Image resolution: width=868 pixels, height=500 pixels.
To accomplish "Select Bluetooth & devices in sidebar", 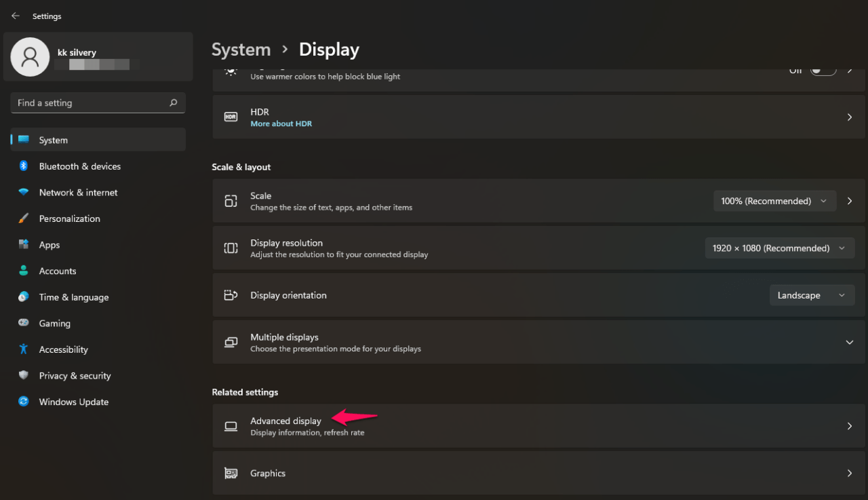I will [x=98, y=166].
